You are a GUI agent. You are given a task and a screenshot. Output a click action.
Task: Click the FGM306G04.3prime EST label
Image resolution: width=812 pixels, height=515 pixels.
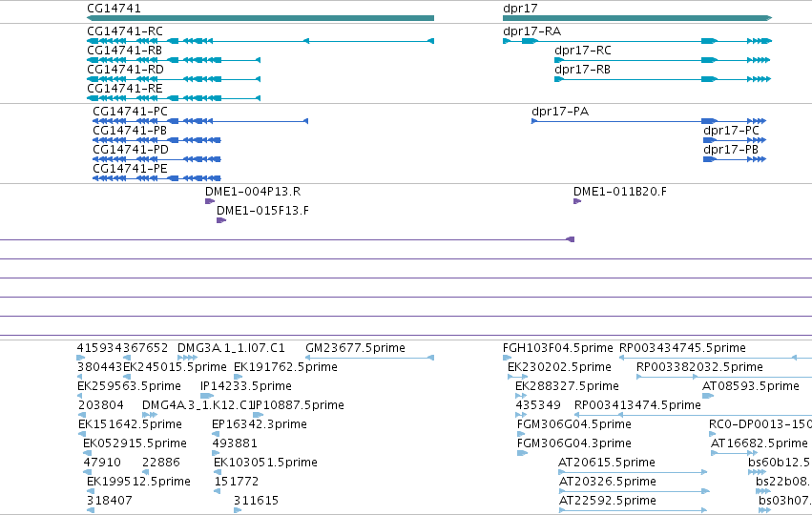coord(574,443)
